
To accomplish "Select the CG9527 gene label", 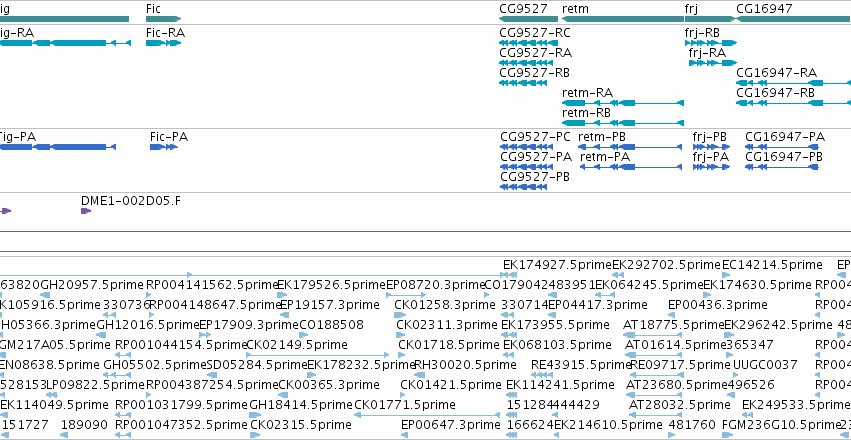I will 525,9.
